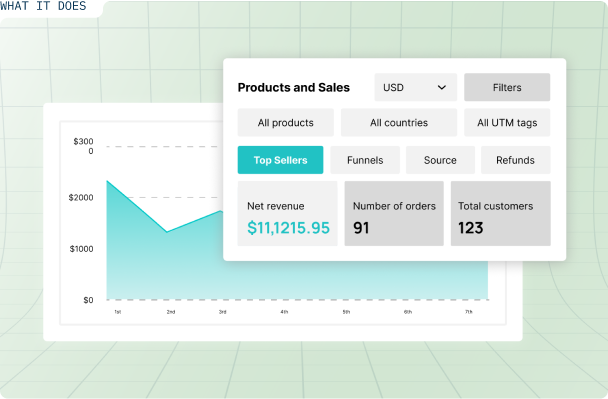
Task: Switch to the Funnels tab
Action: (x=365, y=160)
